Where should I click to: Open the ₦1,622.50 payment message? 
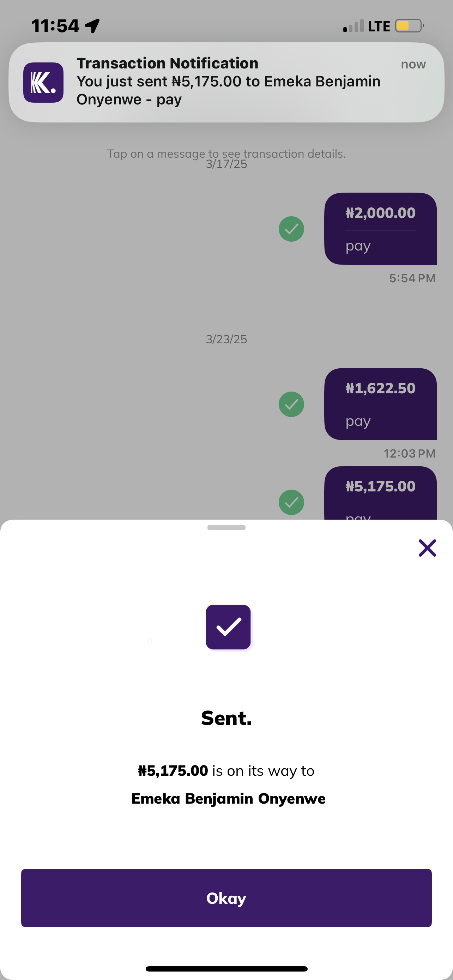380,404
